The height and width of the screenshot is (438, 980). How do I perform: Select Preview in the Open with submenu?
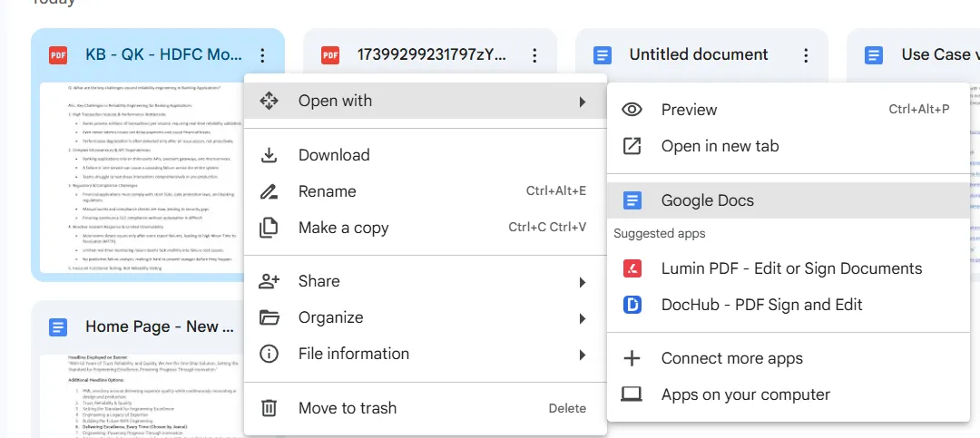click(789, 110)
